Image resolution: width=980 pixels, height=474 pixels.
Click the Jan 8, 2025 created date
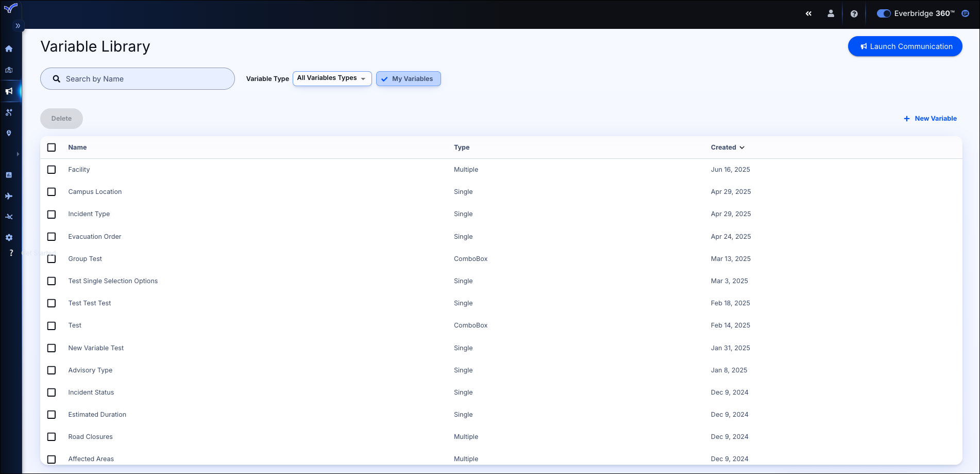(x=729, y=370)
